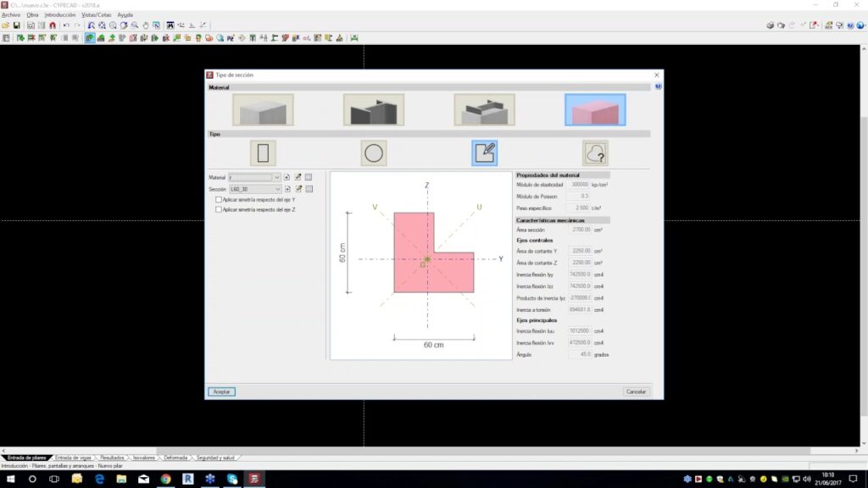This screenshot has width=868, height=488.
Task: Click the Cancelar button
Action: coord(636,391)
